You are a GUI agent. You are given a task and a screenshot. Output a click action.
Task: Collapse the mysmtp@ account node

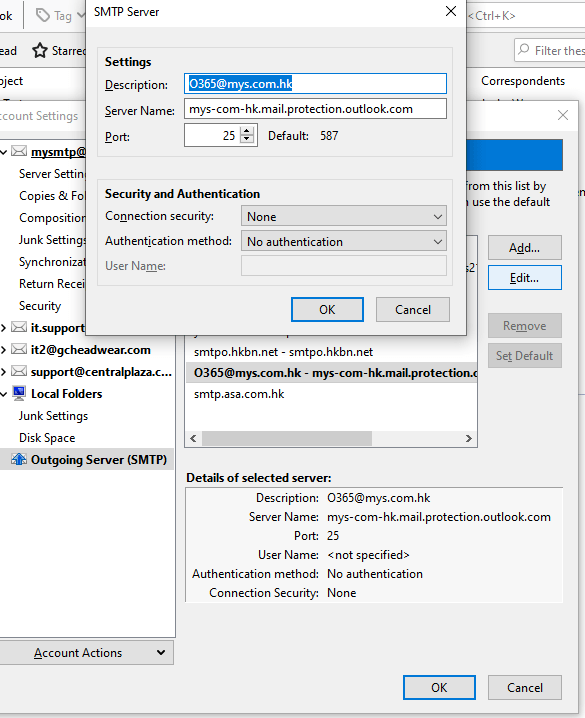4,152
